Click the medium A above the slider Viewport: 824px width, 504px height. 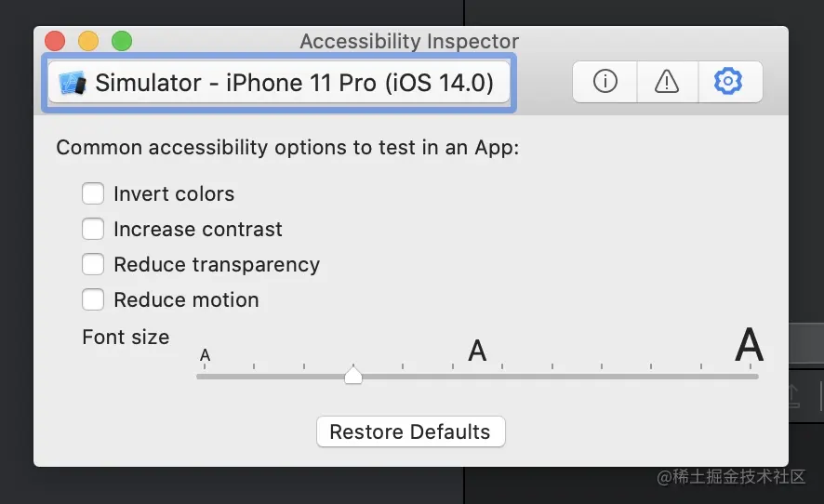coord(477,351)
